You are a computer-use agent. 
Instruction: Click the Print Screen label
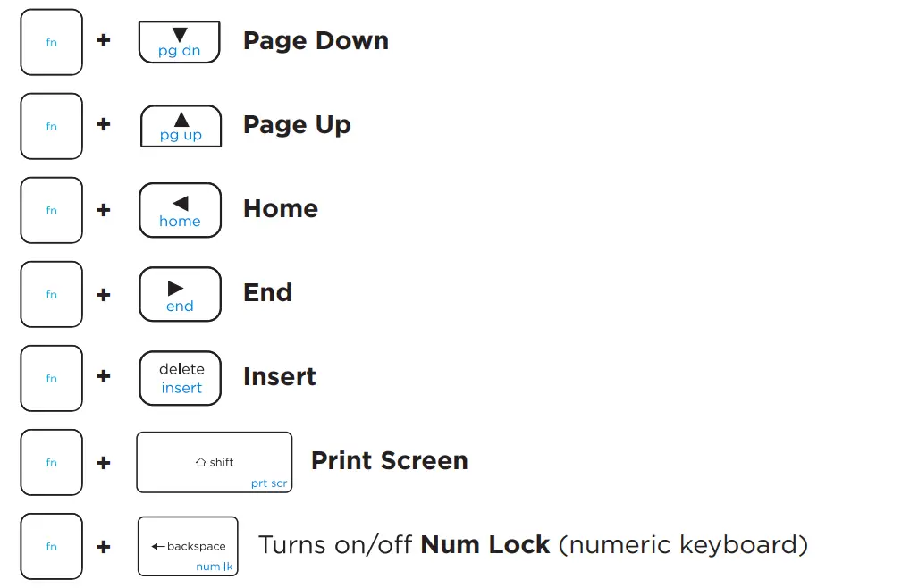(x=389, y=461)
